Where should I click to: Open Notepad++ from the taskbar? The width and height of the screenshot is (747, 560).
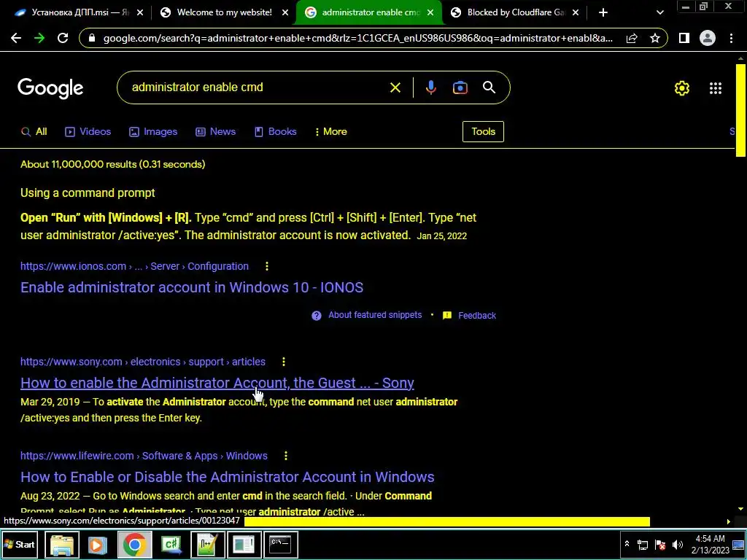(x=207, y=545)
